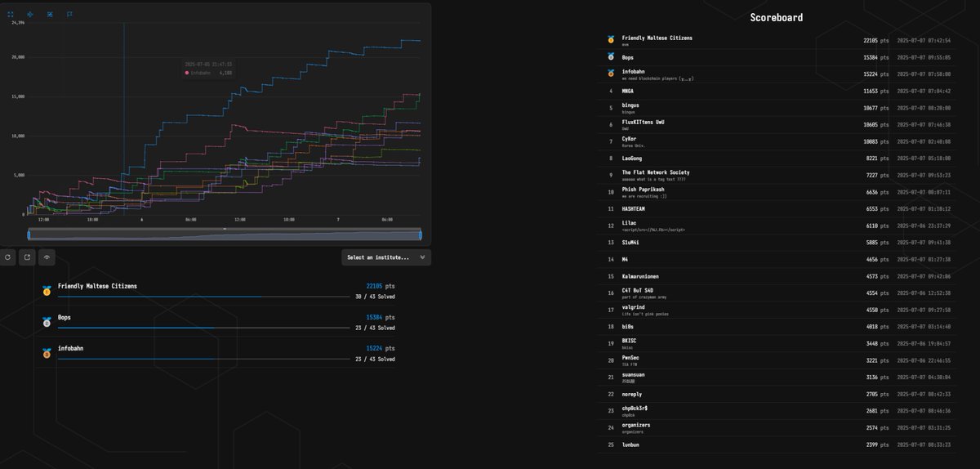The width and height of the screenshot is (980, 469).
Task: Click the circular refresh icon below chart
Action: coord(7,257)
